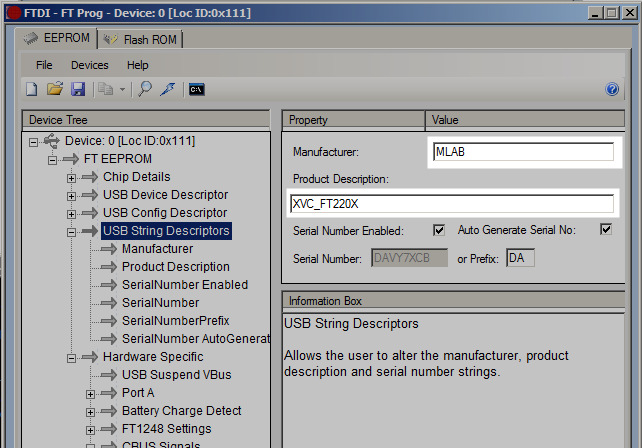Select USB Suspend VBus tree item

click(176, 375)
